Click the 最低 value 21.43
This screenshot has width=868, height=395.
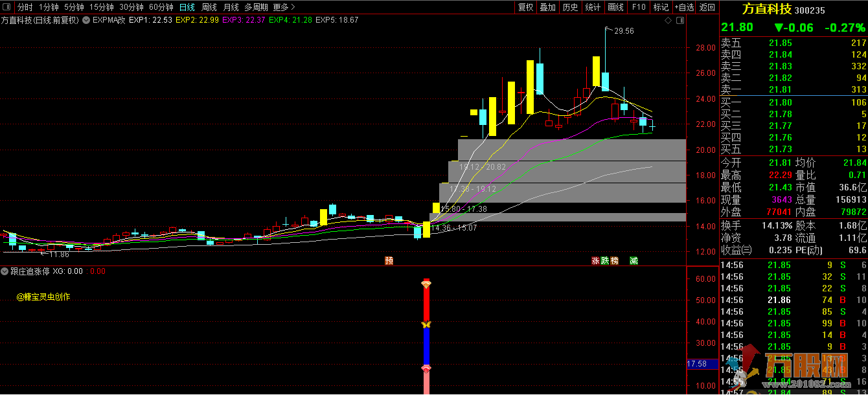[x=780, y=187]
